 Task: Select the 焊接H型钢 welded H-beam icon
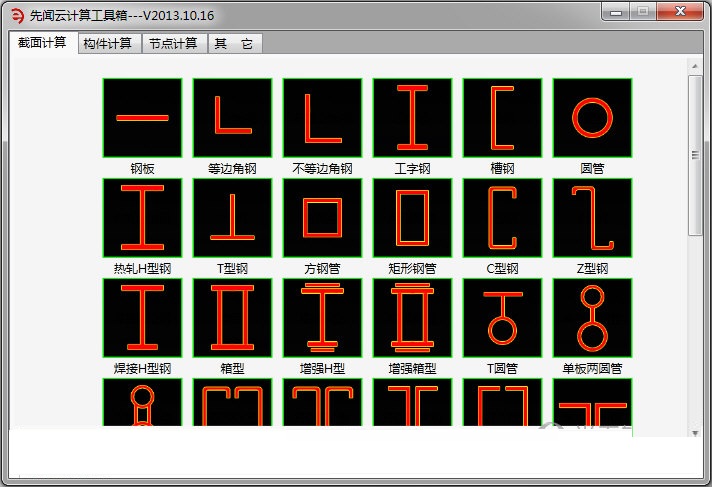coord(142,318)
